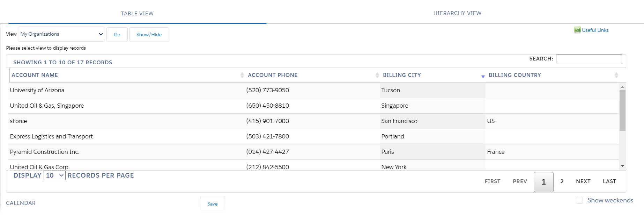Open records per page dropdown

54,175
